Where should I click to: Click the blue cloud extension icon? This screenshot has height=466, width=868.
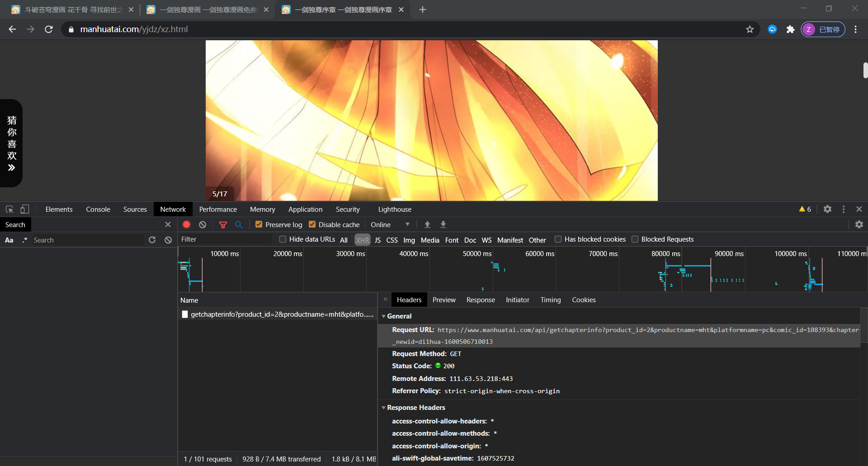(x=773, y=29)
